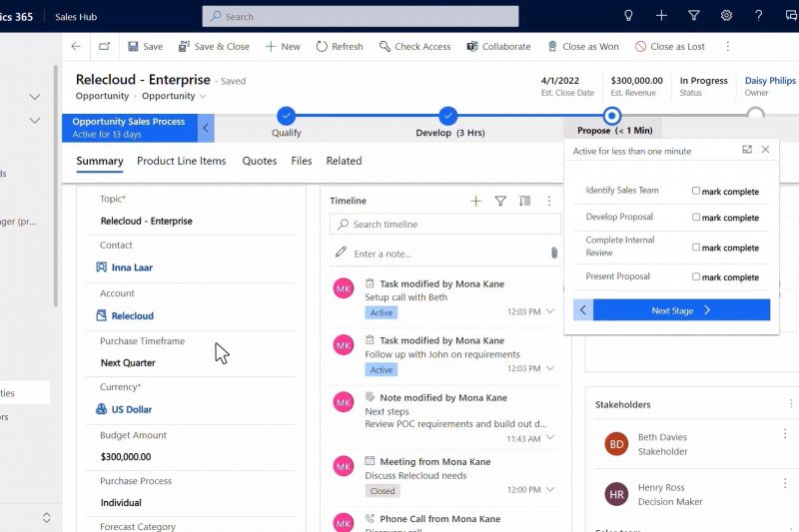Image resolution: width=799 pixels, height=532 pixels.
Task: Open command bar more options overflow
Action: (x=728, y=46)
